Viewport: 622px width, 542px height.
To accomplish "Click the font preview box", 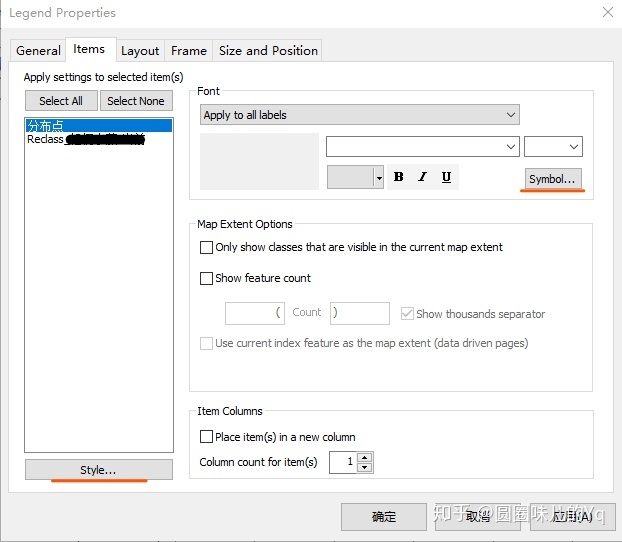I will (259, 161).
